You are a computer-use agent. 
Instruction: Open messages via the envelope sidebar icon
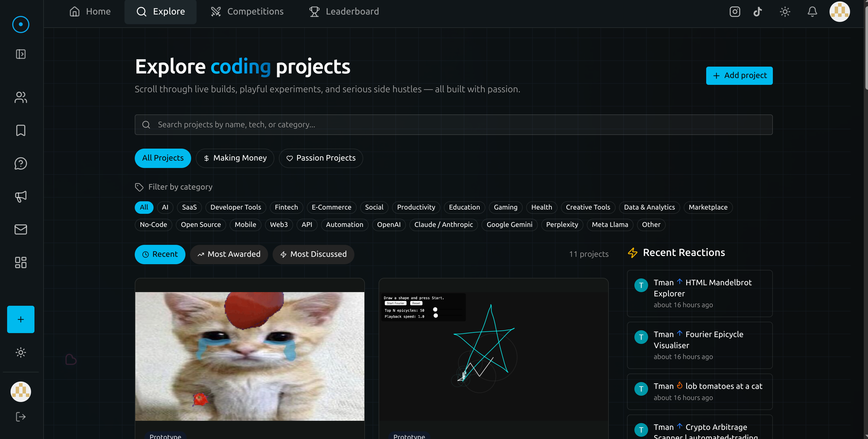tap(20, 229)
